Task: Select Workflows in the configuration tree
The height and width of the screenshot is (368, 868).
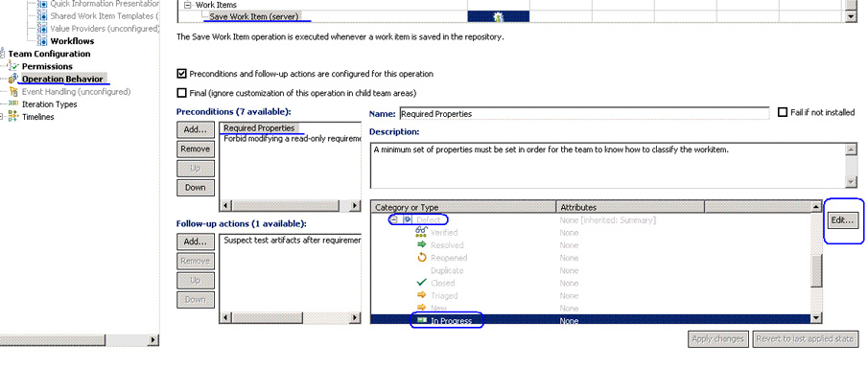Action: [x=72, y=41]
